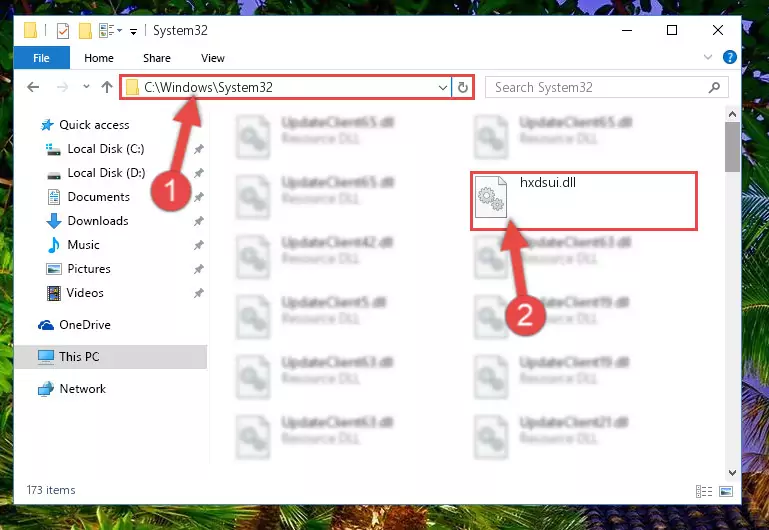Click the scroll down arrow of file list
Viewport: 769px width, 530px height.
click(x=732, y=473)
